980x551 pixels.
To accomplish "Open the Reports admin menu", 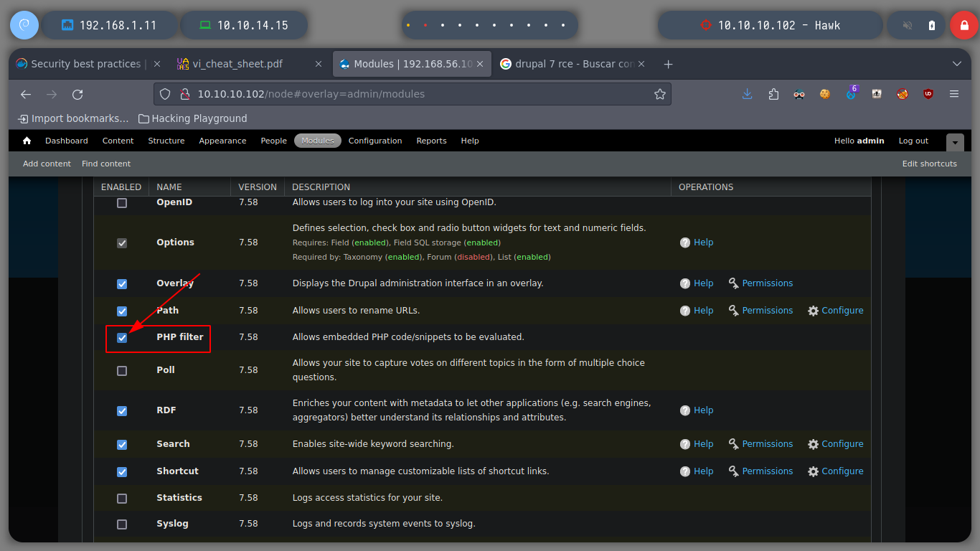I will (x=431, y=141).
